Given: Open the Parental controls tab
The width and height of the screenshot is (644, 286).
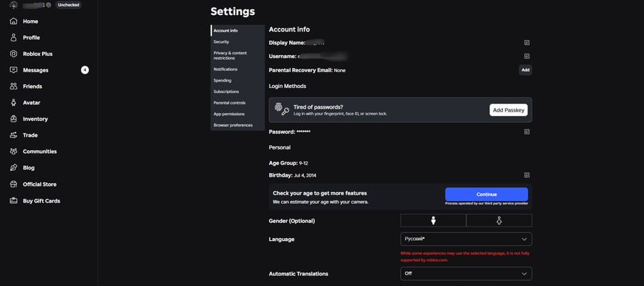Looking at the screenshot, I should point(238,102).
